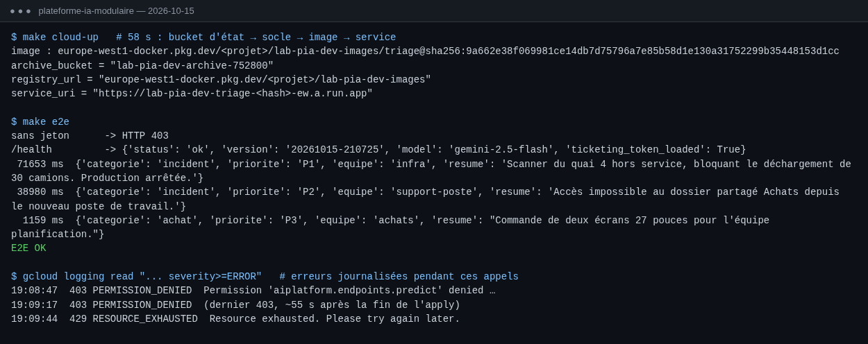Click the three window control dots
The width and height of the screenshot is (868, 344).
[x=20, y=11]
